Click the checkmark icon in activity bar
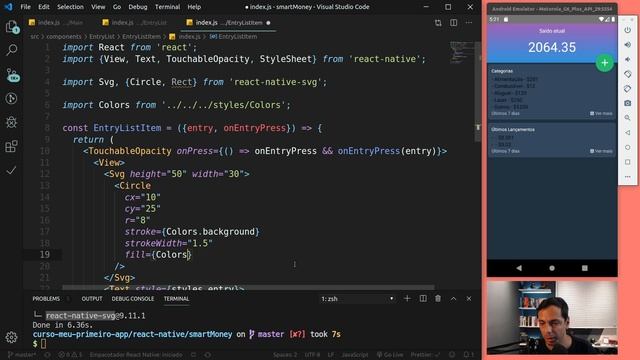The width and height of the screenshot is (640, 360). 11,170
